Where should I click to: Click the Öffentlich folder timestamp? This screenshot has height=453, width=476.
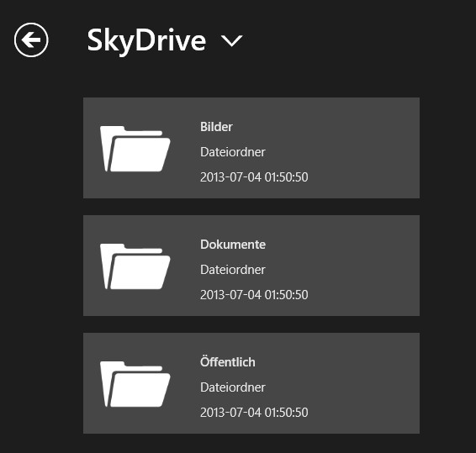254,413
